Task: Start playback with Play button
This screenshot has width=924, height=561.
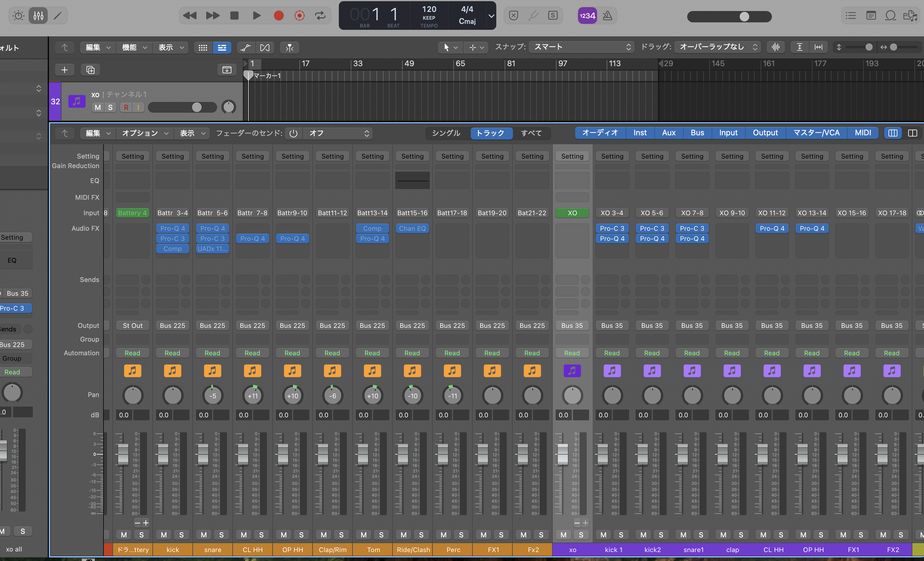Action: coord(257,16)
